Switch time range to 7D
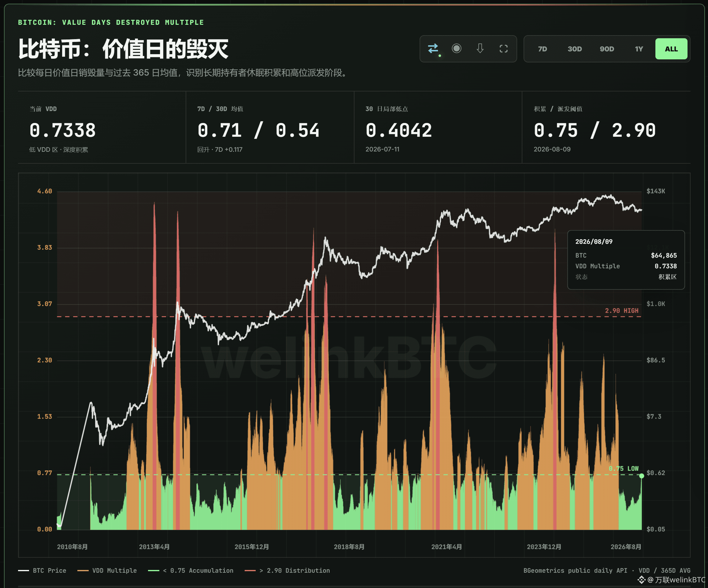The width and height of the screenshot is (708, 588). (x=543, y=49)
